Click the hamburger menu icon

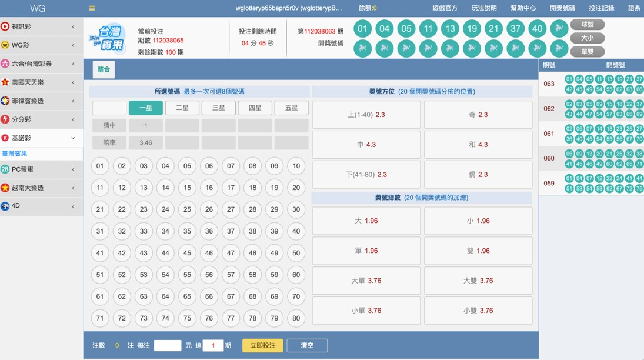(x=92, y=8)
